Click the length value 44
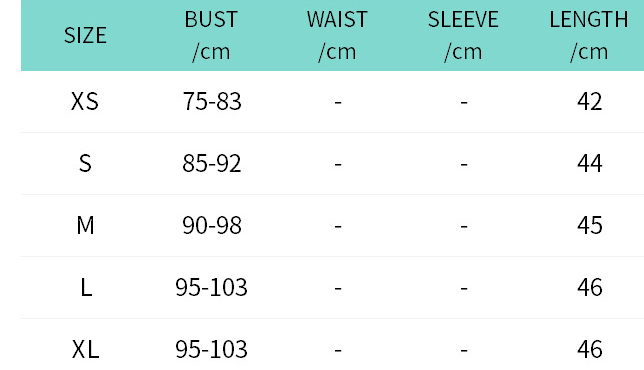Viewport: 644px width, 370px height. click(589, 163)
